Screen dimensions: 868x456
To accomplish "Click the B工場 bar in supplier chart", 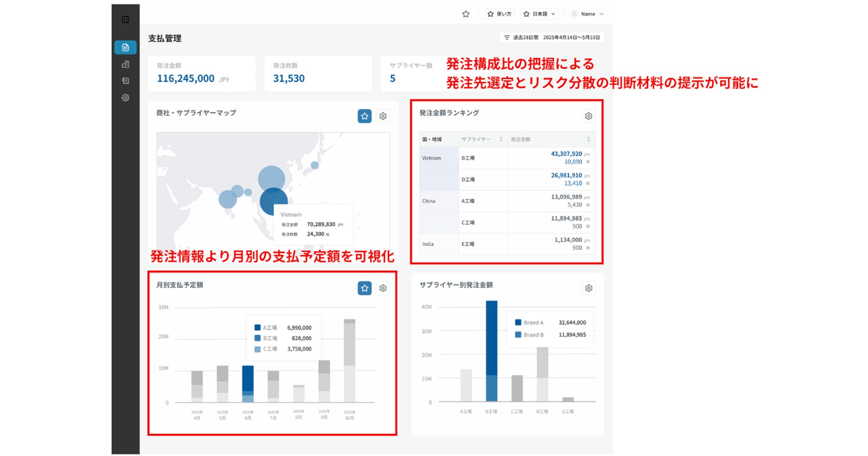I will (x=491, y=351).
